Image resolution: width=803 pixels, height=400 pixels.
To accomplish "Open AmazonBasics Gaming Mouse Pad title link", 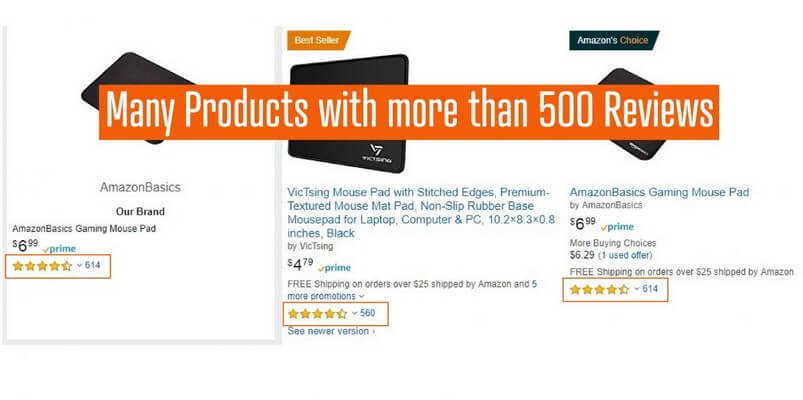I will click(659, 192).
